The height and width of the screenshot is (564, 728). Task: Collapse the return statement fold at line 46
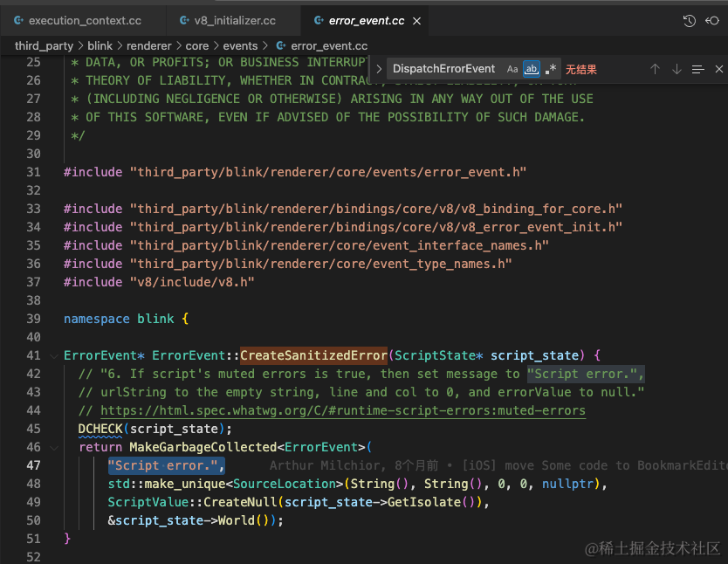point(54,448)
